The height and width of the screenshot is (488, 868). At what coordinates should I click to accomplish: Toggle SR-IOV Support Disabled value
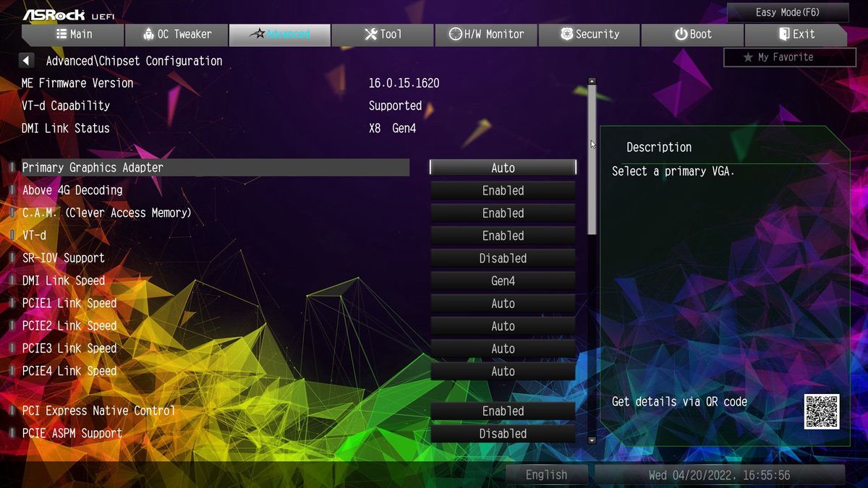point(503,258)
